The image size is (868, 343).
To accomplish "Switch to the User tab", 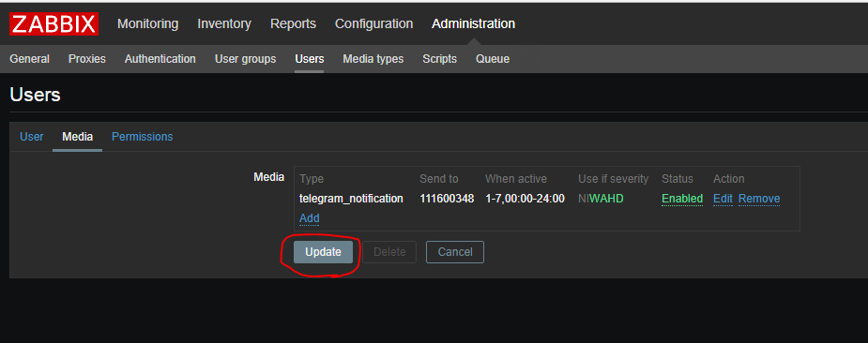I will pos(32,137).
